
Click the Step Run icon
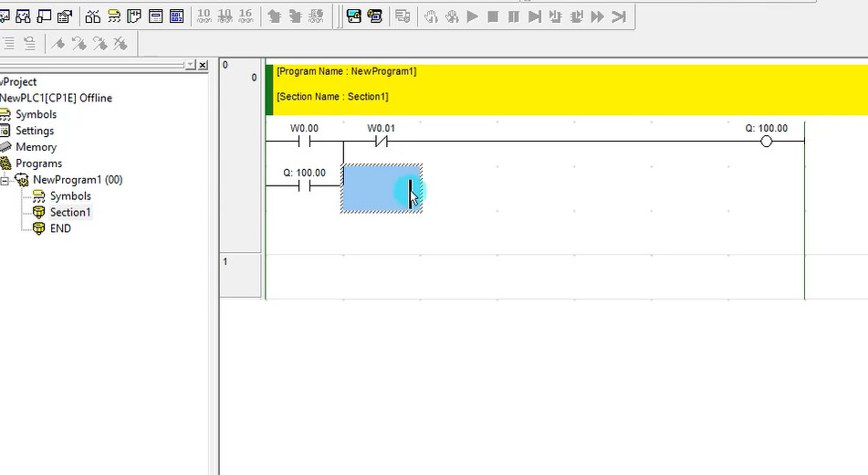[535, 16]
